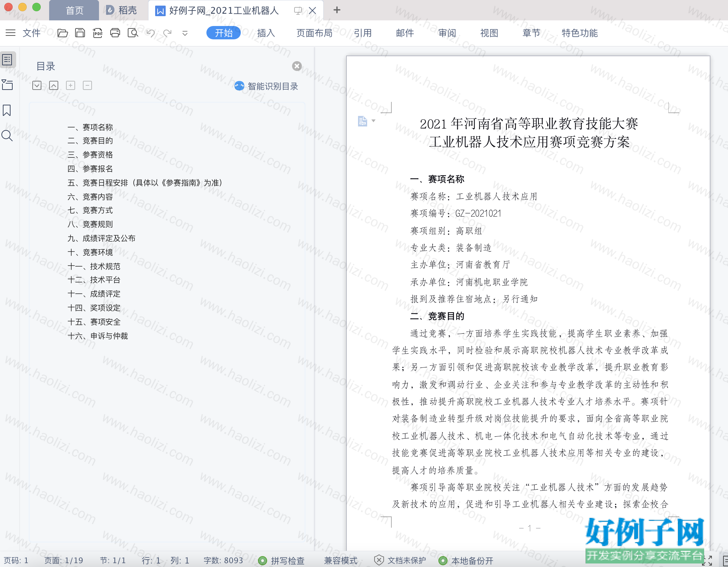This screenshot has height=567, width=728.
Task: Jump to 十四、奖项设定 in outline
Action: [x=94, y=308]
